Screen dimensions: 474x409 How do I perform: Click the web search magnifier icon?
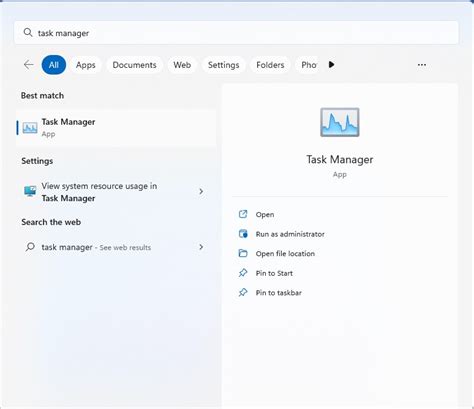pyautogui.click(x=30, y=247)
